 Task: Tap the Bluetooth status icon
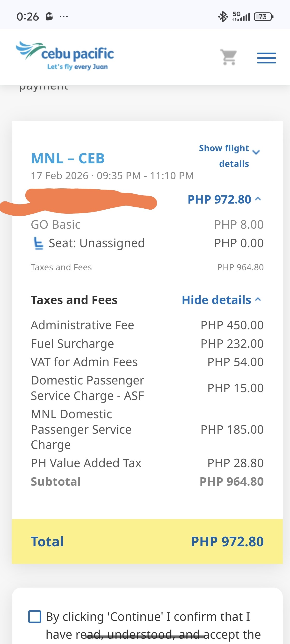coord(222,17)
